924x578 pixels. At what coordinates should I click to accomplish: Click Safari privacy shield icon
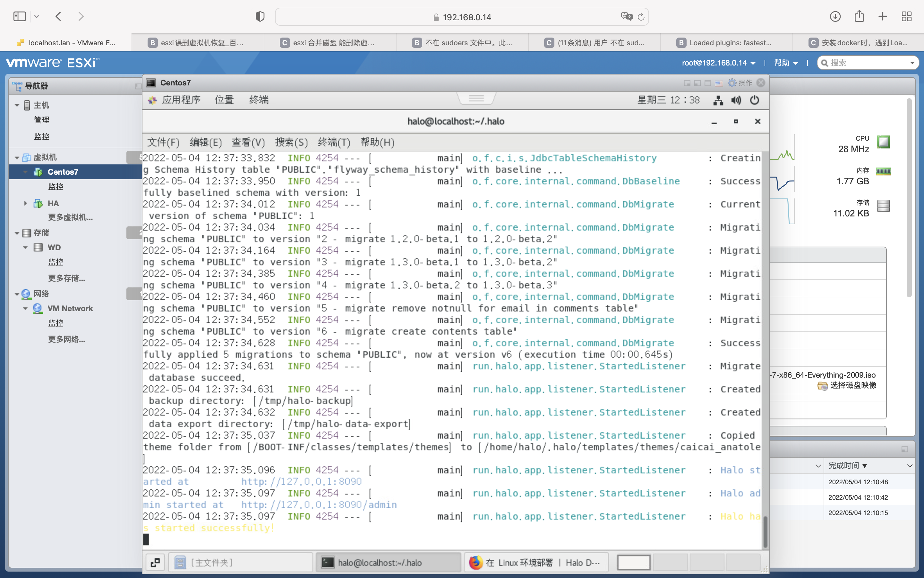pos(260,16)
